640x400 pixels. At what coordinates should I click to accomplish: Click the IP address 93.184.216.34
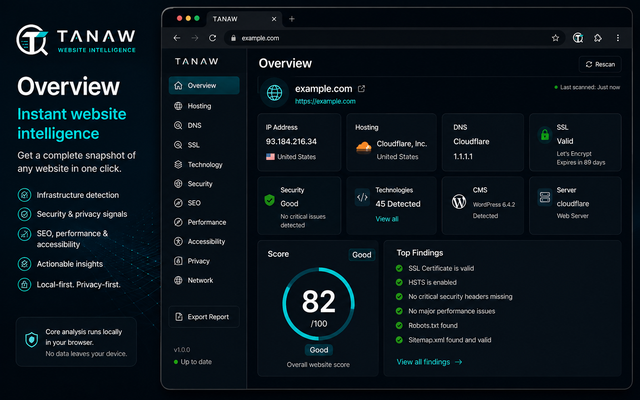pyautogui.click(x=291, y=142)
